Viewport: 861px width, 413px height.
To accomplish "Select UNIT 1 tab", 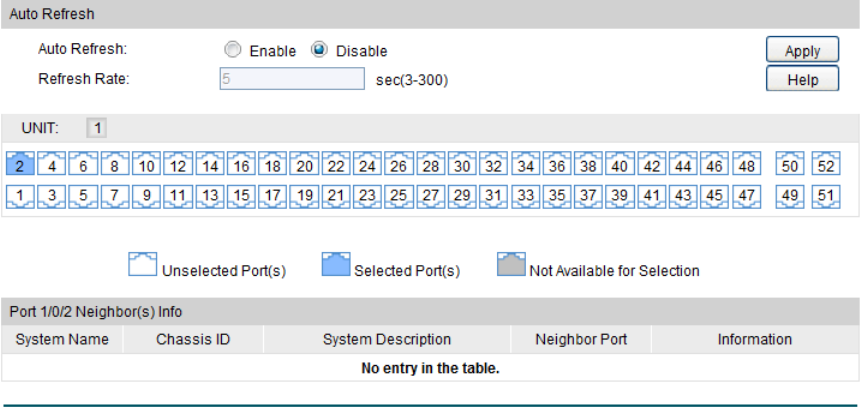I will [96, 128].
